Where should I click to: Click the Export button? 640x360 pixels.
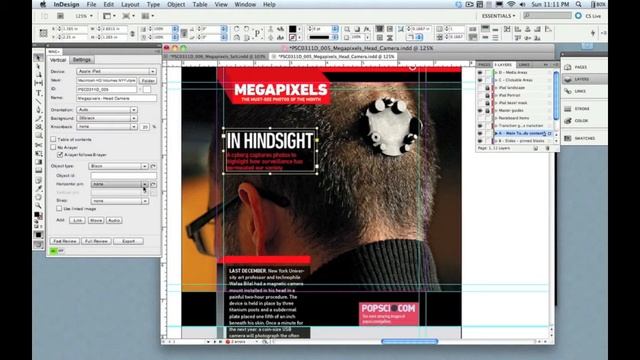click(128, 241)
